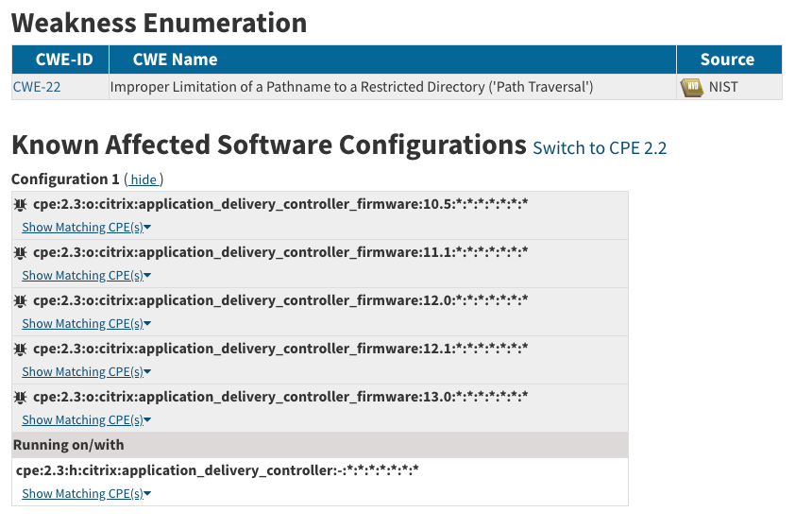Click the bug icon beside firmware 13.0 CPE
Screen dimensions: 812x529
tap(21, 397)
